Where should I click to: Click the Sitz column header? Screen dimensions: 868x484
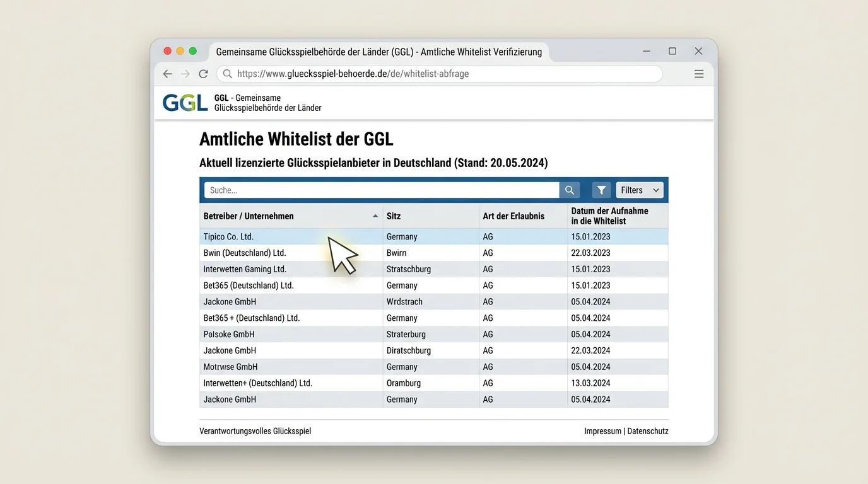click(431, 216)
